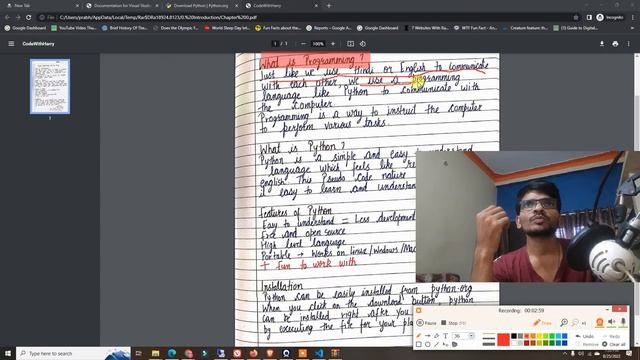Viewport: 640px width, 360px height.
Task: Click the Redo button
Action: 611,336
